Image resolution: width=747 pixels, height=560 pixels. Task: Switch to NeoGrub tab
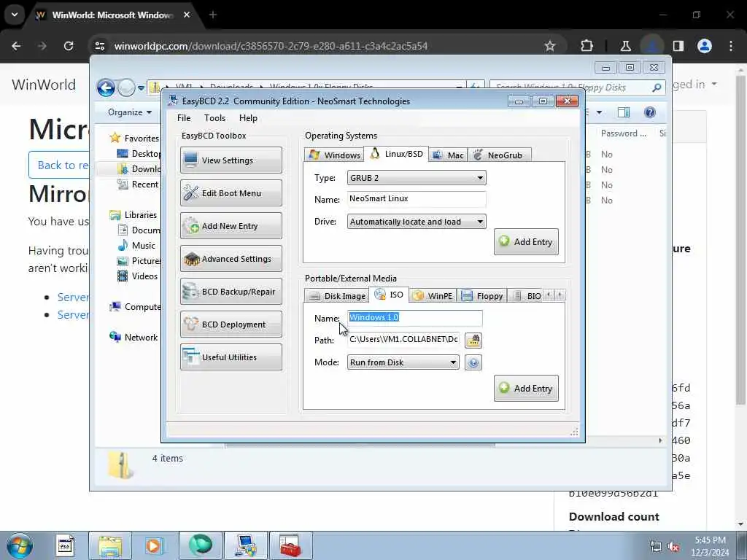pyautogui.click(x=499, y=155)
